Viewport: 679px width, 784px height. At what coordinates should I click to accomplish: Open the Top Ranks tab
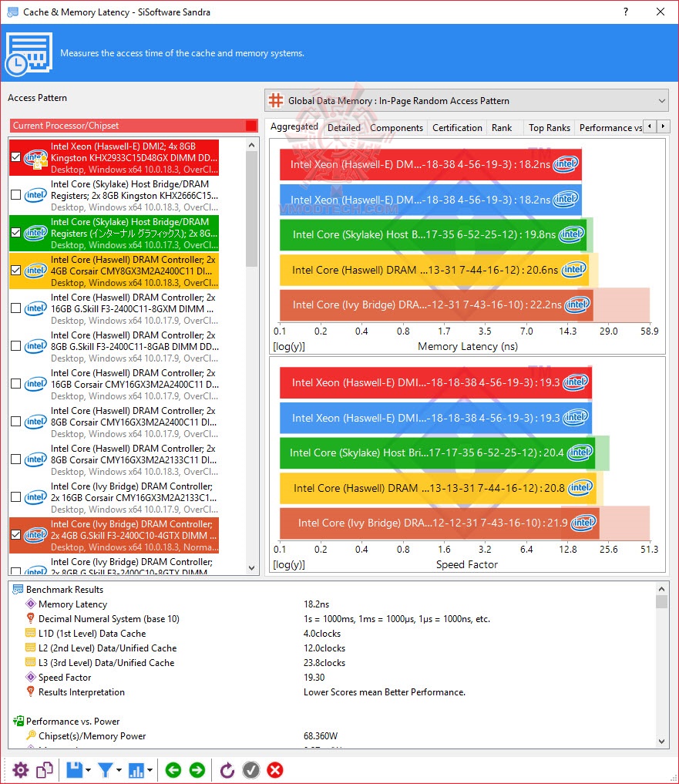549,128
